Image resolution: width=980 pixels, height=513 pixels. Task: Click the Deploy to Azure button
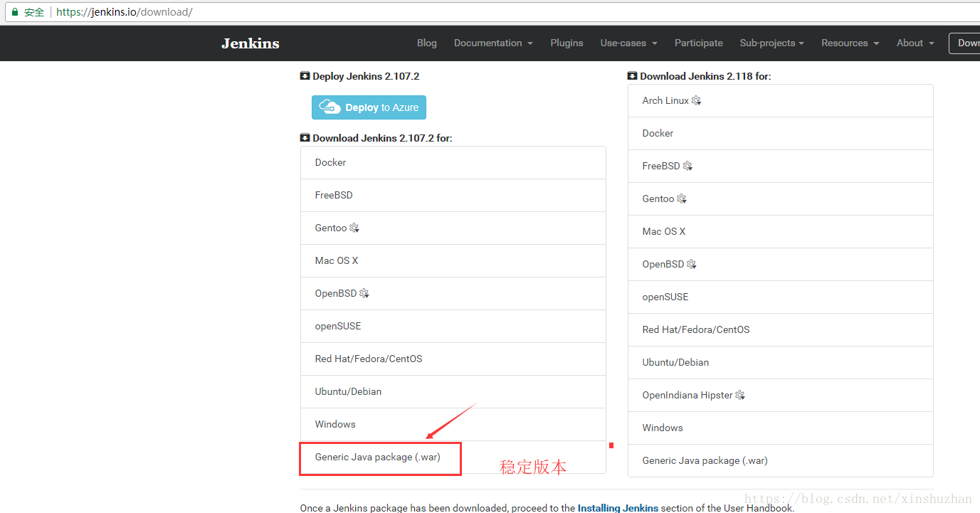(369, 107)
